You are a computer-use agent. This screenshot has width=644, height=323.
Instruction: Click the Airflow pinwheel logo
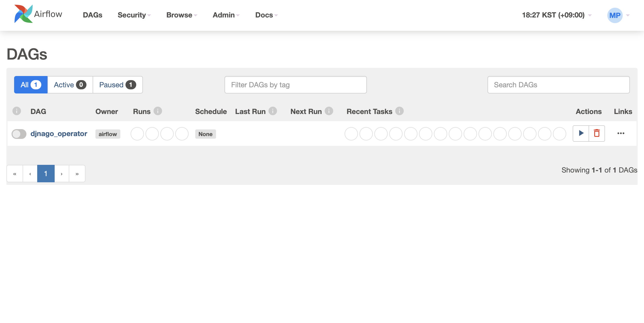[23, 14]
